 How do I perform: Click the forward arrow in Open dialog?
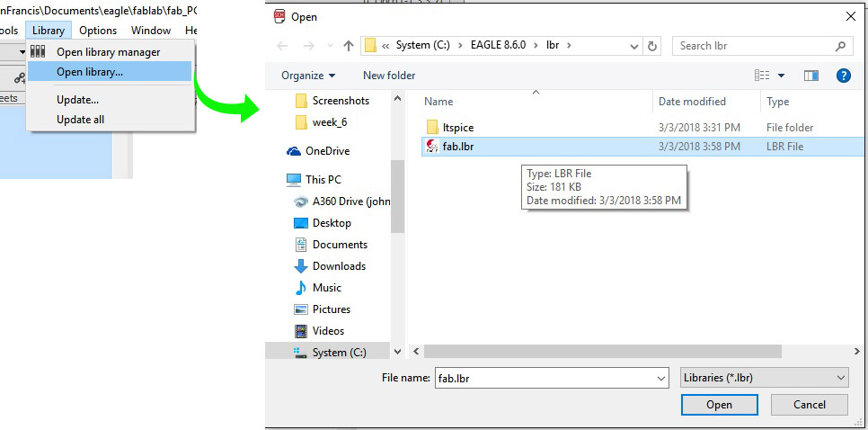308,46
